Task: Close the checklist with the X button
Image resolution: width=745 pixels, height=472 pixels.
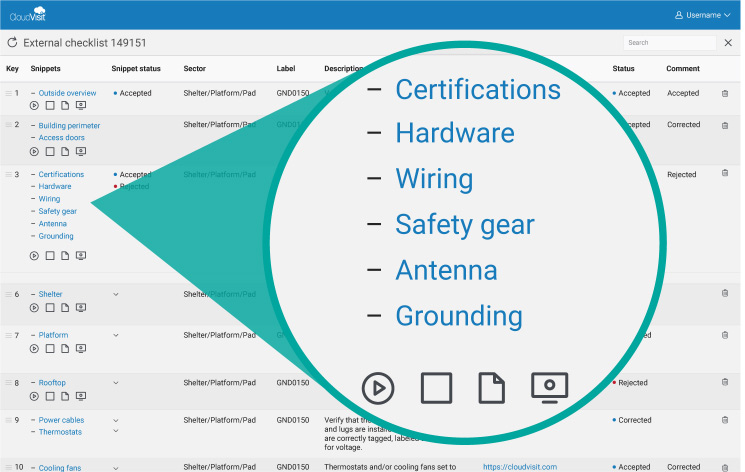Action: coord(728,42)
